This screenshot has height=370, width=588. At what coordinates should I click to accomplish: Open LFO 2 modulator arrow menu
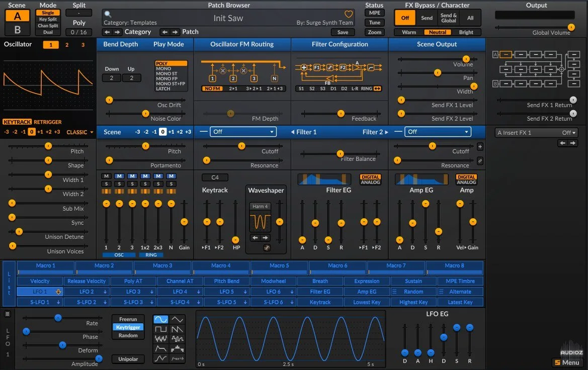pos(105,292)
